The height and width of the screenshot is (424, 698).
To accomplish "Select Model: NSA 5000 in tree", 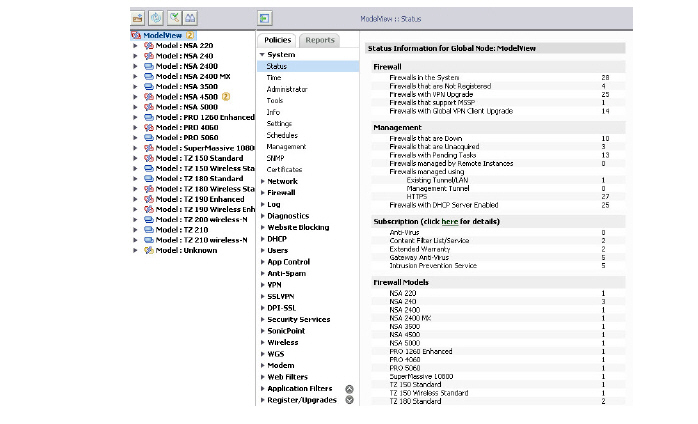I will point(187,107).
